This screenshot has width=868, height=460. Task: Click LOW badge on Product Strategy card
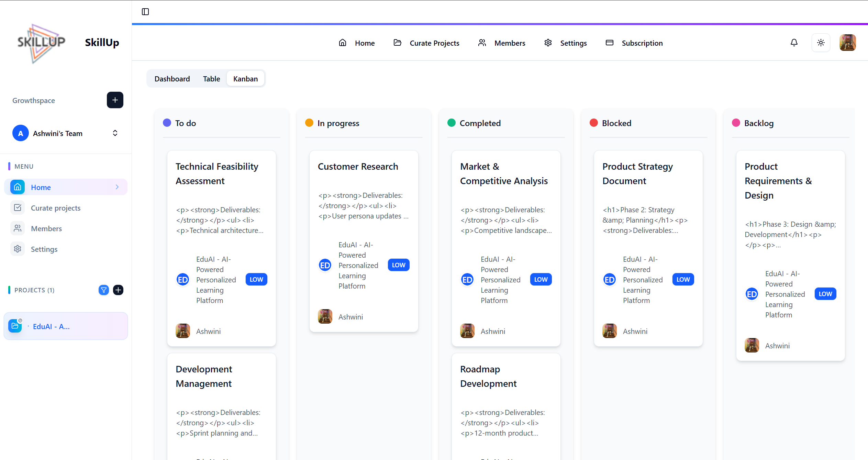683,279
